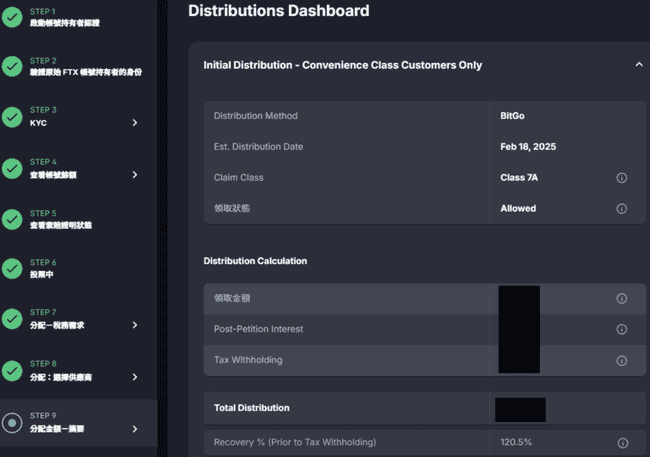Click the Est. Distribution Date label
This screenshot has height=457, width=650.
(x=258, y=147)
